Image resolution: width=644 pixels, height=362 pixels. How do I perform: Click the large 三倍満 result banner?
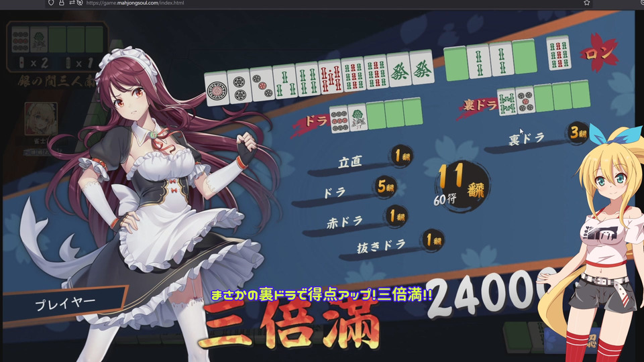289,327
